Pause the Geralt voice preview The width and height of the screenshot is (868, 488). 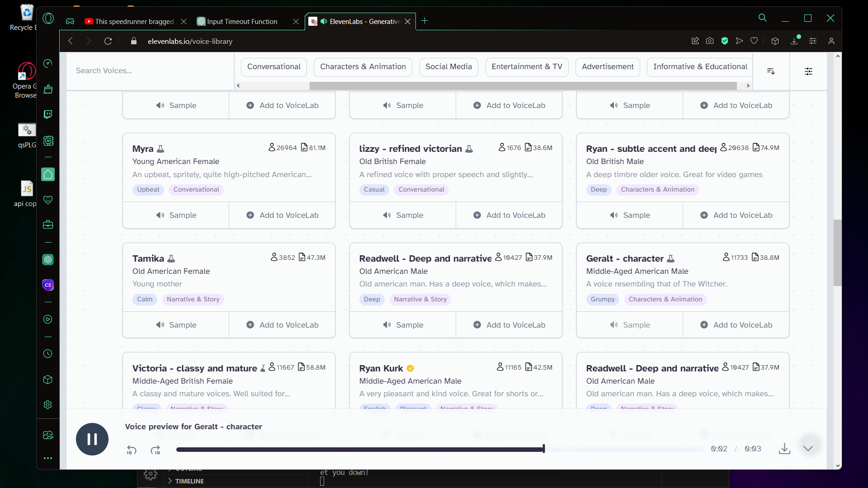(92, 439)
